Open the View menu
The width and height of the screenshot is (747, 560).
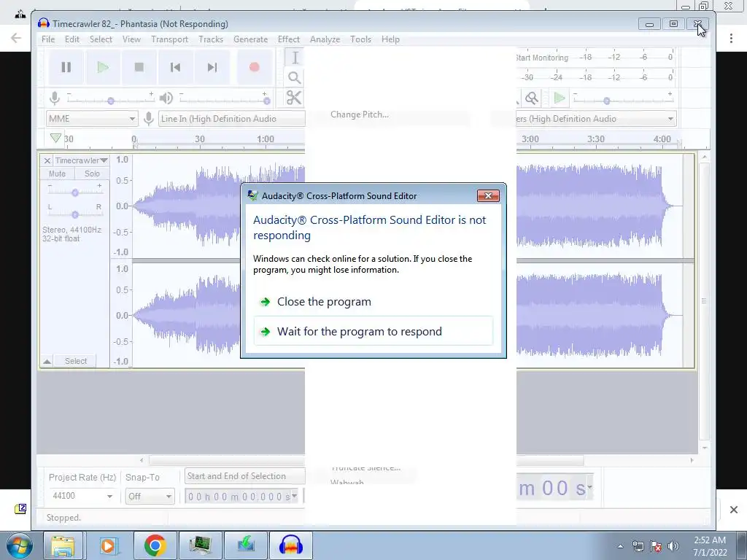point(131,39)
